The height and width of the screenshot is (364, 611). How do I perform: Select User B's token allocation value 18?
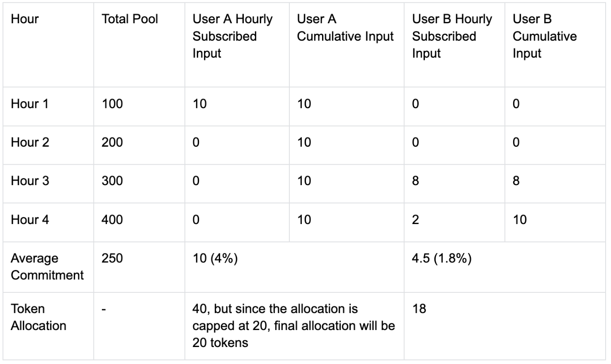(x=419, y=309)
